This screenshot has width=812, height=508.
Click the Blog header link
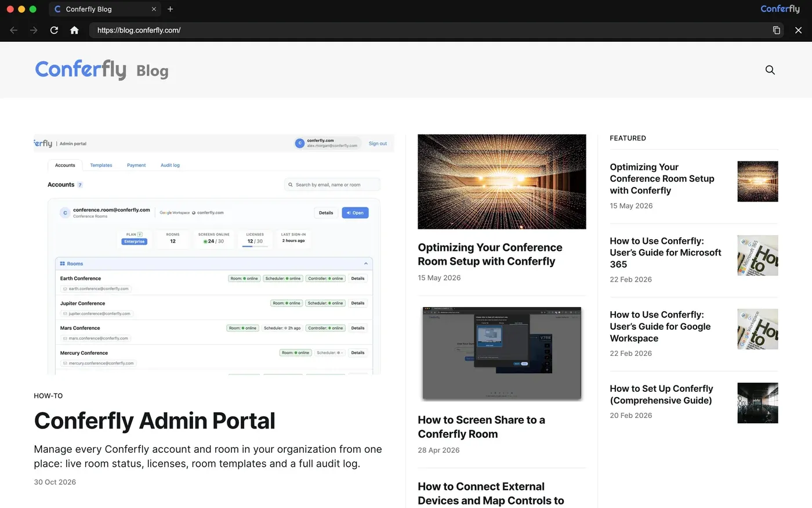tap(153, 71)
